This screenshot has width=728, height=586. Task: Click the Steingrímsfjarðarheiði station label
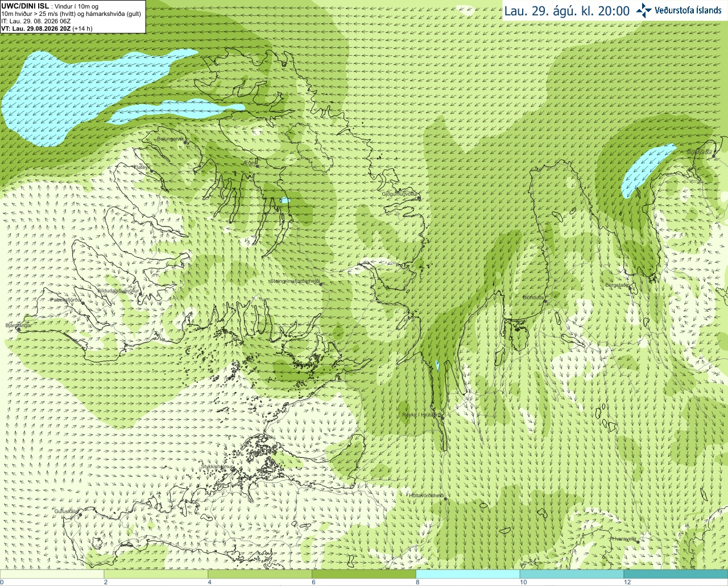tap(293, 281)
